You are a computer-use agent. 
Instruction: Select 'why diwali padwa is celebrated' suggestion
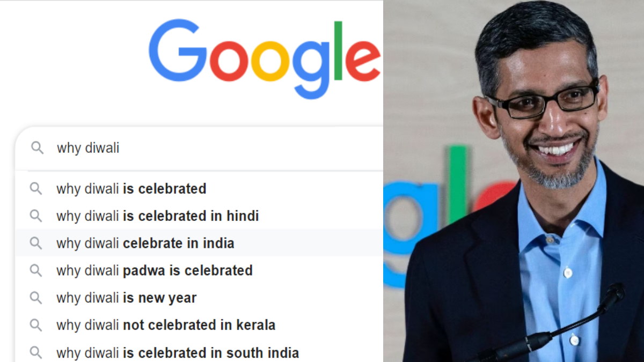199,270
